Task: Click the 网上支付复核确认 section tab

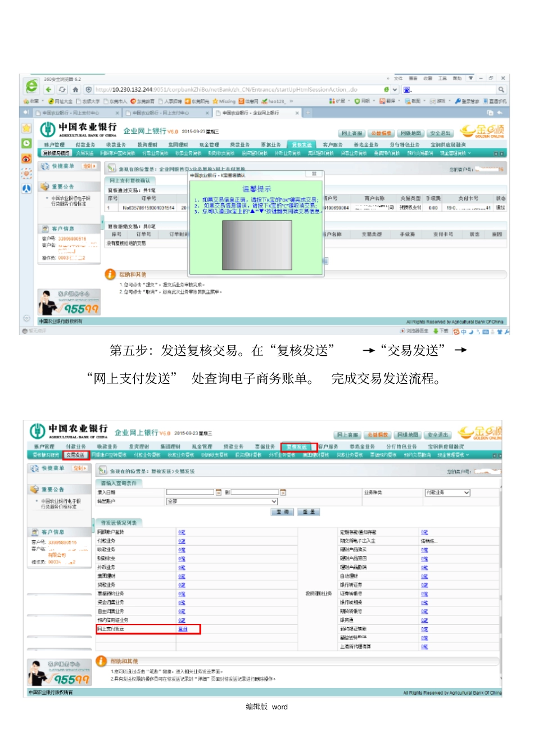Action: click(130, 180)
